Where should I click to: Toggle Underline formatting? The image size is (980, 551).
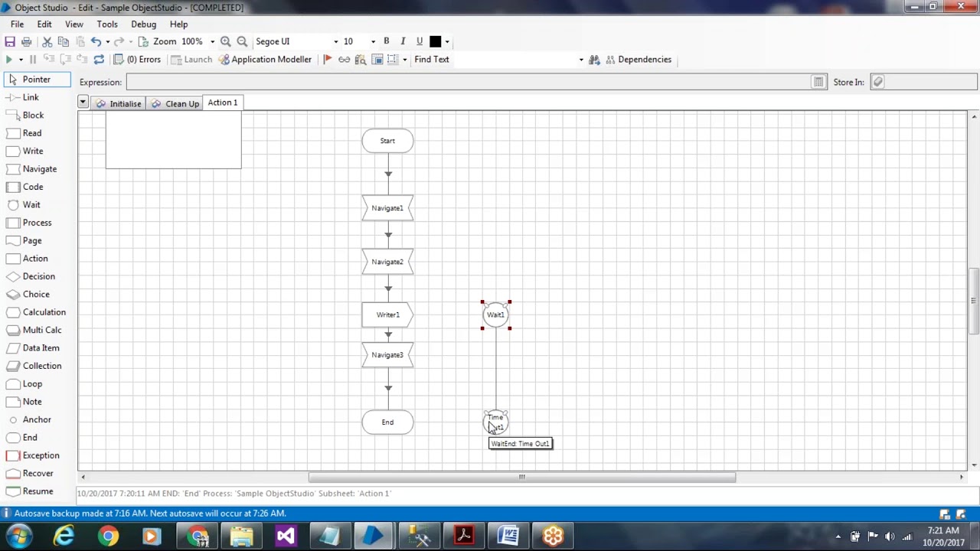[x=420, y=41]
